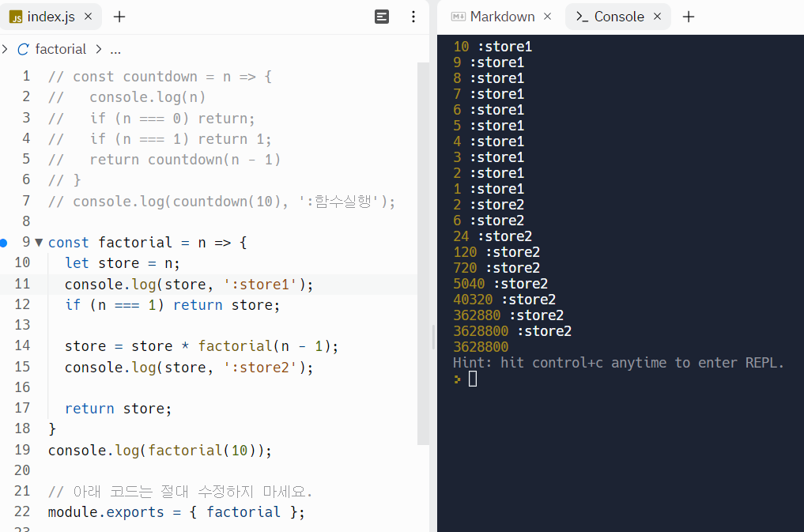Click the factorial symbol in the breadcrumb

(61, 48)
